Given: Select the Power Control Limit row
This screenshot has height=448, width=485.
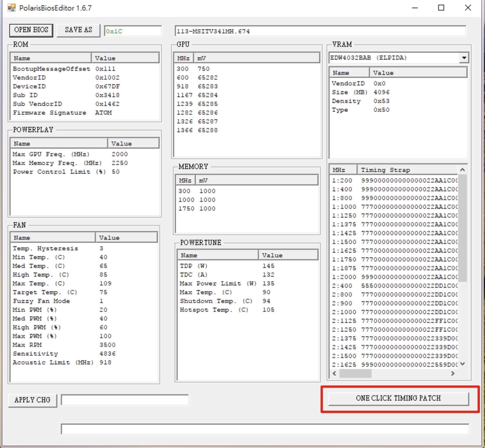Looking at the screenshot, I should [85, 172].
